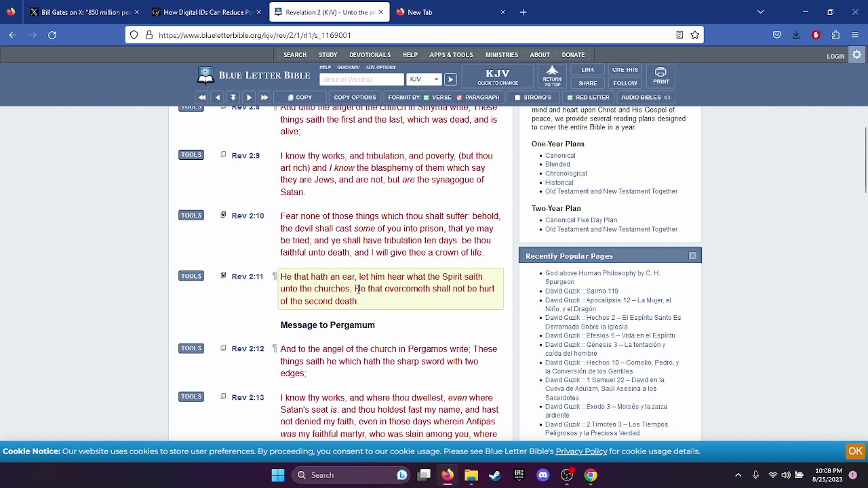Click the page vertical scrollbar thumb
This screenshot has width=868, height=488.
(865, 159)
